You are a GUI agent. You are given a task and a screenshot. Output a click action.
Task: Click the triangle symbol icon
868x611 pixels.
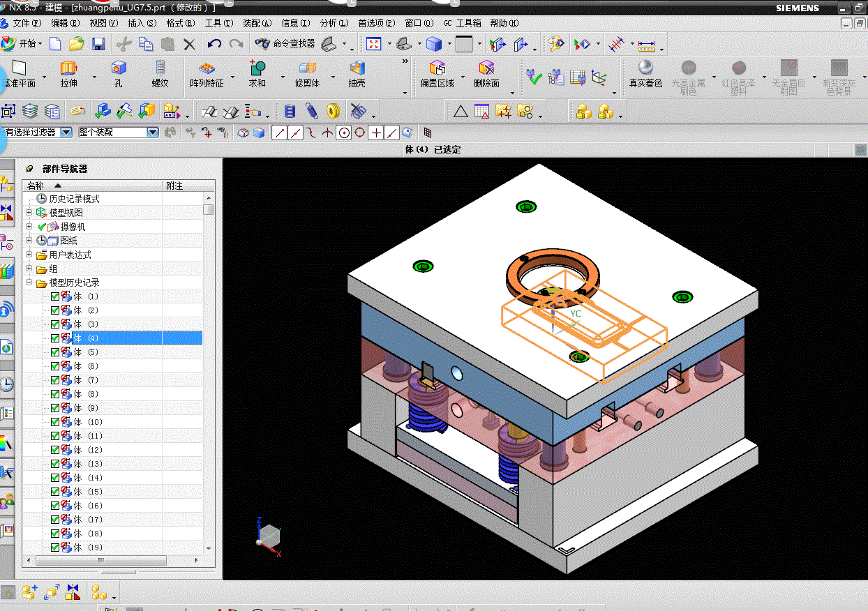(461, 111)
